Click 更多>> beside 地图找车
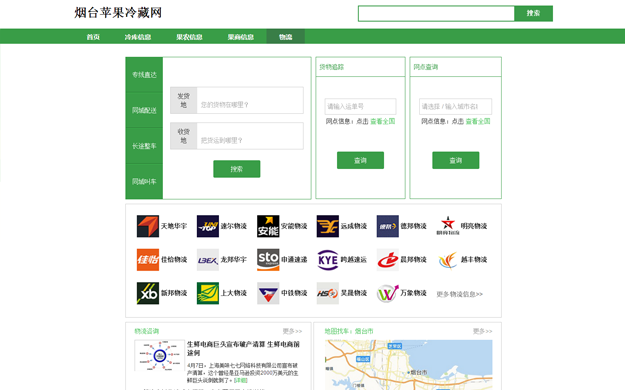The width and height of the screenshot is (625, 390). pos(483,331)
